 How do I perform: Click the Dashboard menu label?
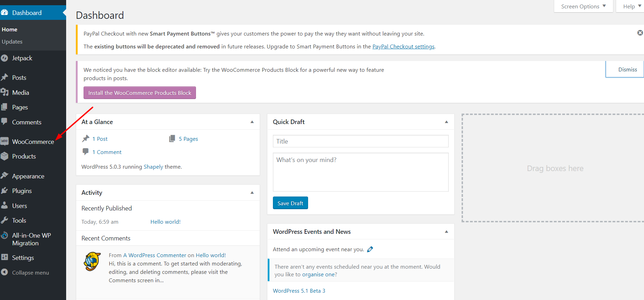27,13
